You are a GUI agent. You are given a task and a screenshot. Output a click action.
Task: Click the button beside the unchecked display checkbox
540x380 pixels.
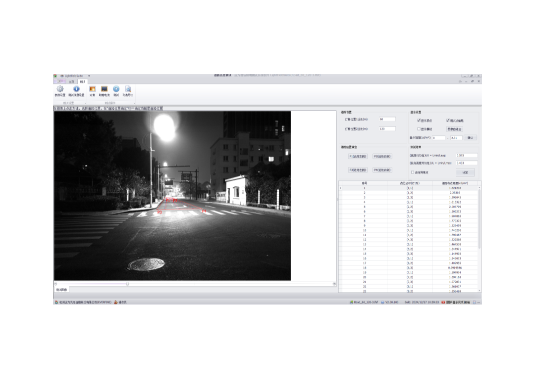click(x=454, y=129)
